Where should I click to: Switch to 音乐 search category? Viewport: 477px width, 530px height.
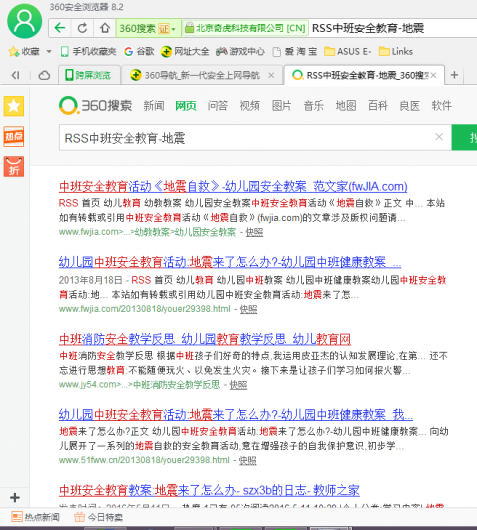[x=313, y=105]
